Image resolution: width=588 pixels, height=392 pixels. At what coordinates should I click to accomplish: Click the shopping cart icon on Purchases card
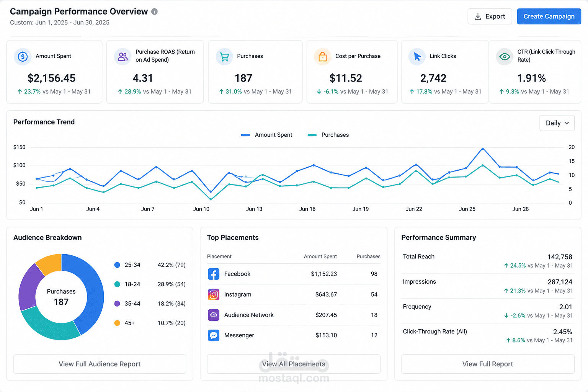(224, 57)
